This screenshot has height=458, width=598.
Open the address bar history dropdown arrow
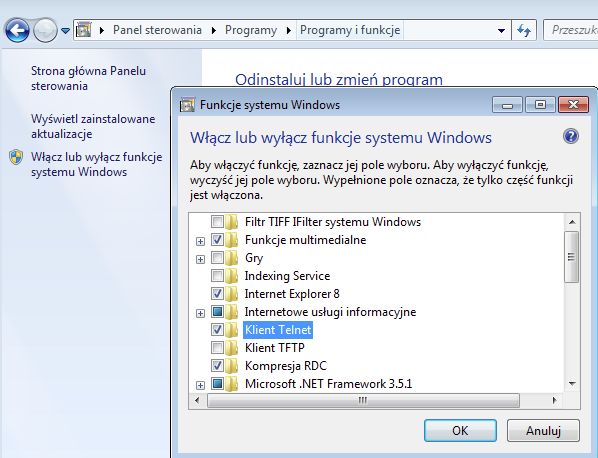tap(501, 31)
